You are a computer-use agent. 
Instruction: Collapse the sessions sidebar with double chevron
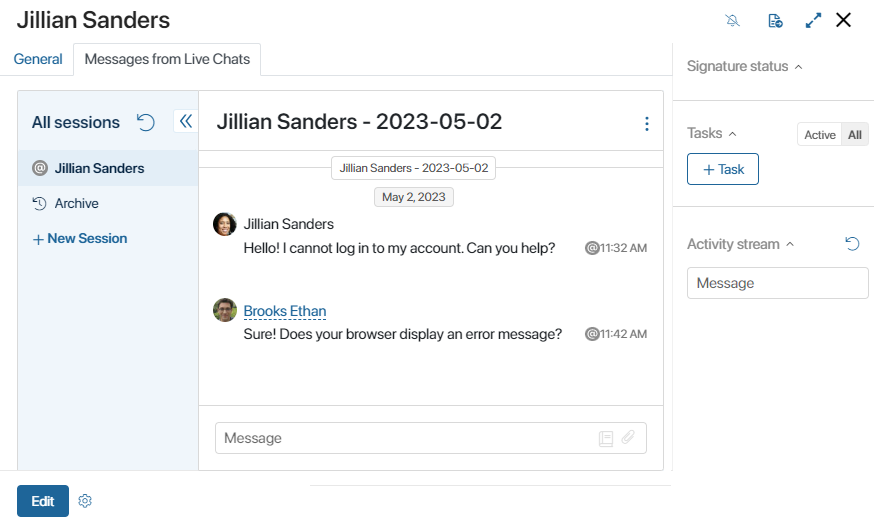186,121
